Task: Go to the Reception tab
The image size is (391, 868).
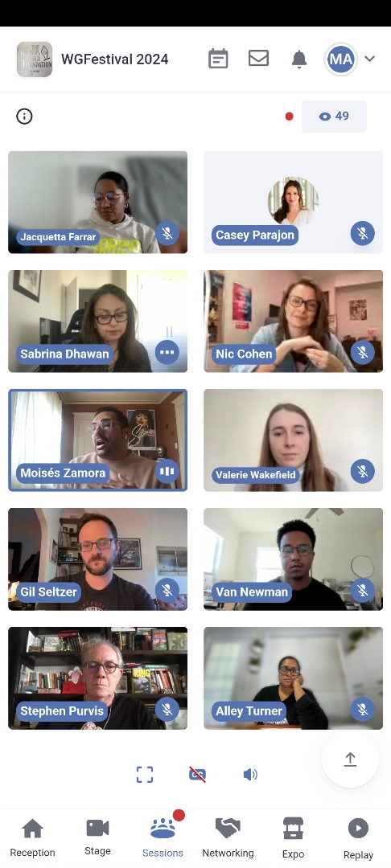Action: (x=33, y=838)
